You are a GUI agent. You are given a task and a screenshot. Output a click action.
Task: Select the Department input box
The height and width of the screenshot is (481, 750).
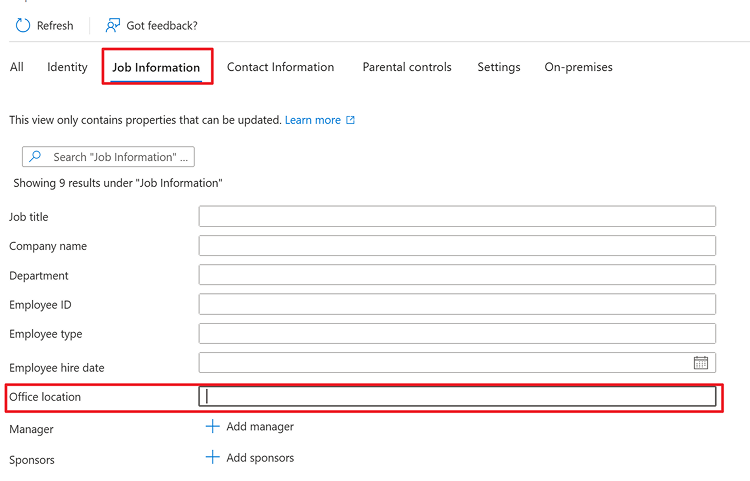[x=457, y=275]
